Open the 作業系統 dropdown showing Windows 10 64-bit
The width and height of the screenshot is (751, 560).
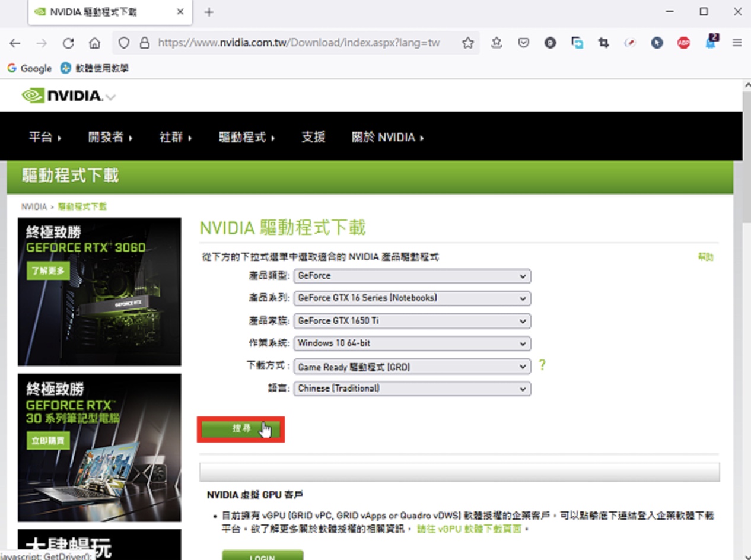412,343
